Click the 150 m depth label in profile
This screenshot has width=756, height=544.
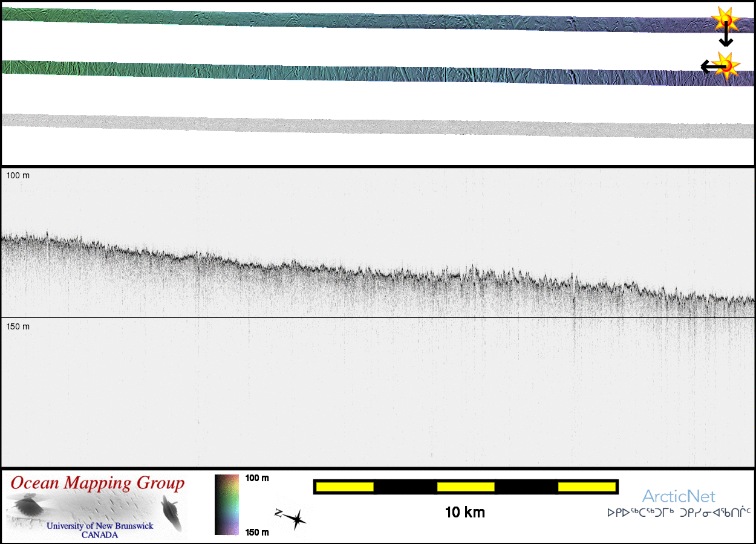click(18, 326)
